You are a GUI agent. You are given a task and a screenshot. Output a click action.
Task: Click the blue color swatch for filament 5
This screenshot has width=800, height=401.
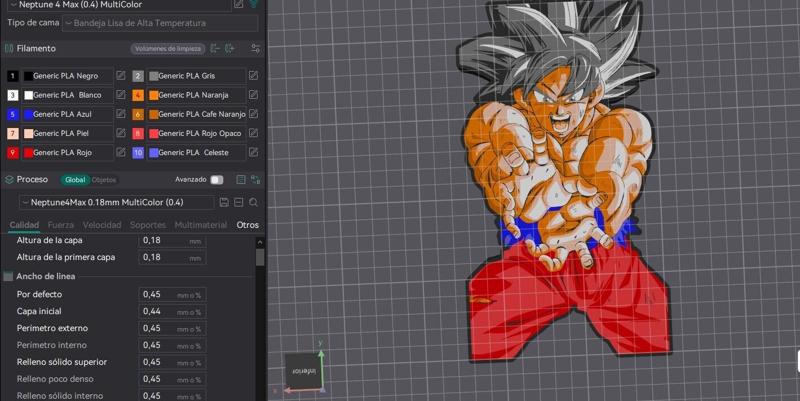(28, 115)
